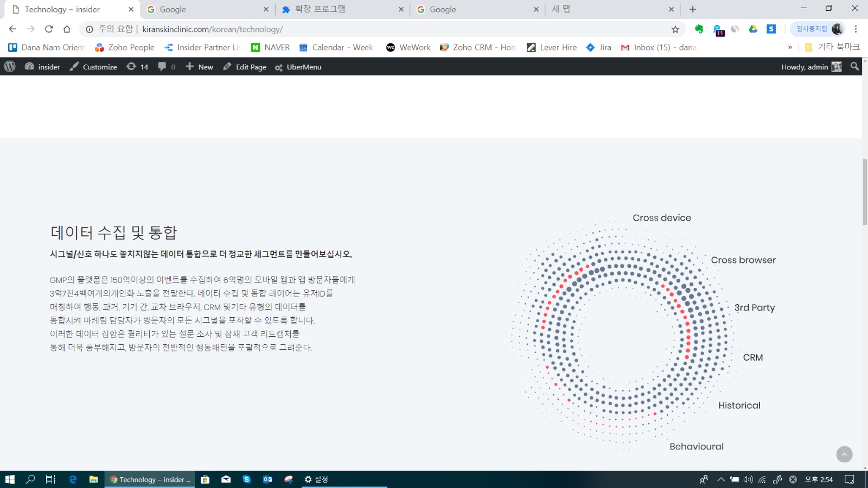Click the WordPress logo in admin bar
This screenshot has height=488, width=868.
pos(10,67)
